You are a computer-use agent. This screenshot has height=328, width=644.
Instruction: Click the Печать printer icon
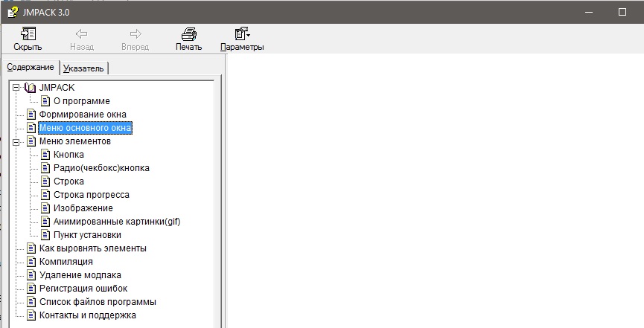[189, 33]
